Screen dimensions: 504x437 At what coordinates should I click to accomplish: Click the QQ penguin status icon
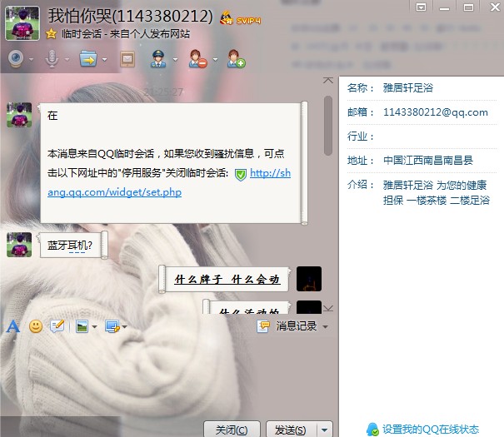coord(373,429)
